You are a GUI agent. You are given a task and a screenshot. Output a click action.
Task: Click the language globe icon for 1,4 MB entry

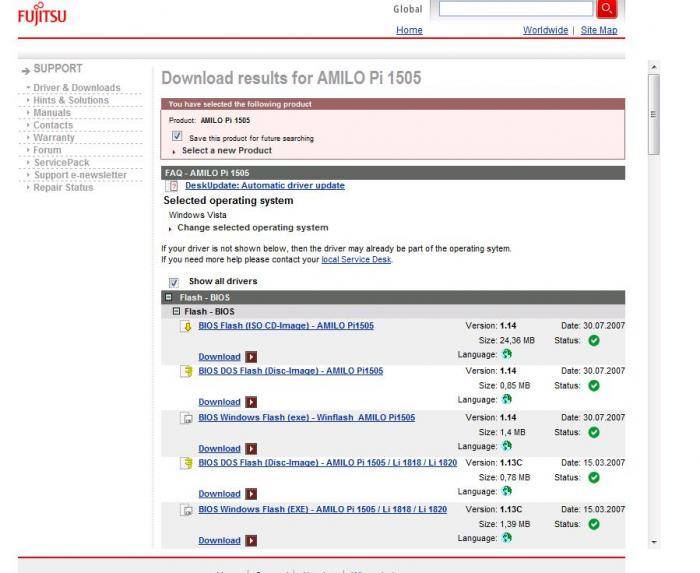coord(506,446)
